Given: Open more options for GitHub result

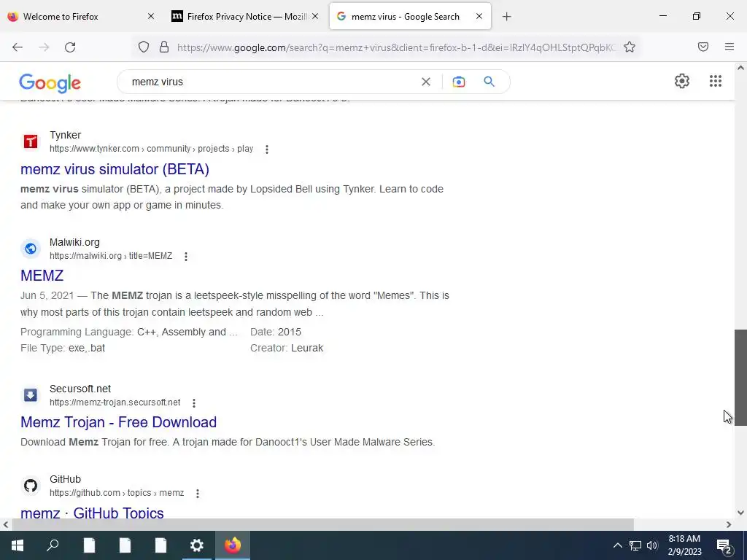Looking at the screenshot, I should tap(197, 494).
